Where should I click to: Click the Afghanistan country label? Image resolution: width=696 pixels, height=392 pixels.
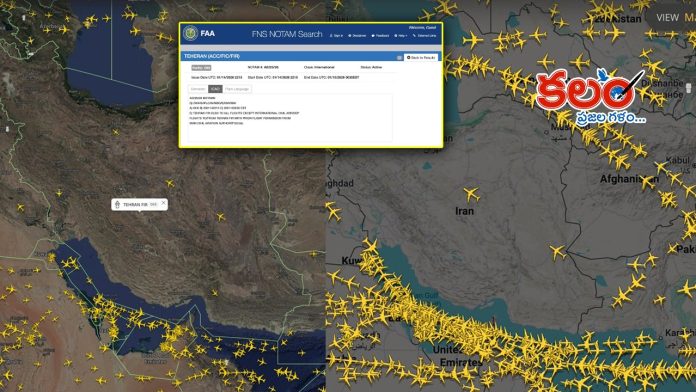tap(629, 179)
